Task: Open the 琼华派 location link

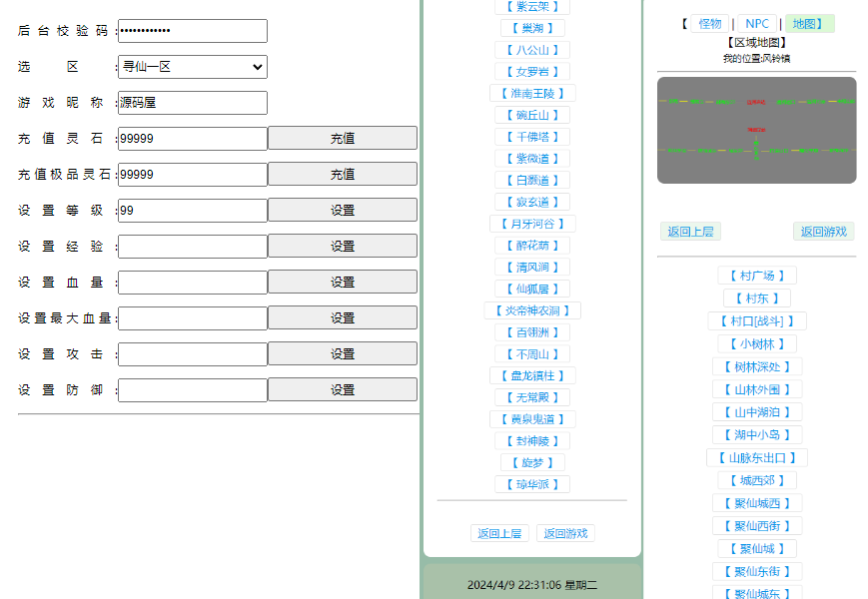Action: pos(532,484)
